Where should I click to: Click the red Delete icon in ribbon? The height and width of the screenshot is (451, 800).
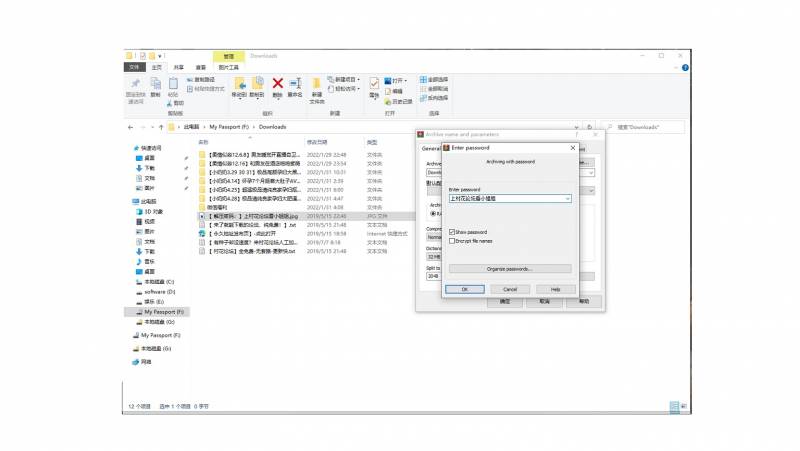click(x=277, y=86)
